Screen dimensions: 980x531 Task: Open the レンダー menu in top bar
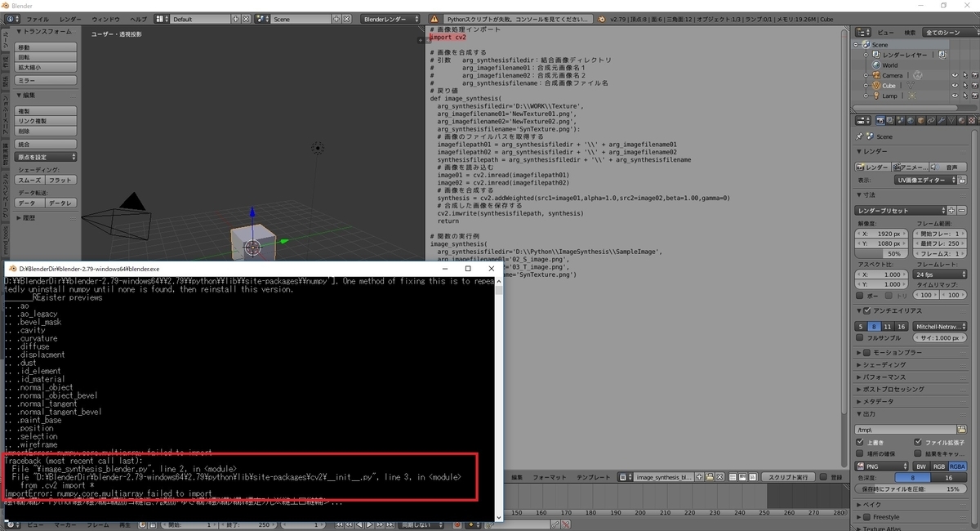coord(70,18)
